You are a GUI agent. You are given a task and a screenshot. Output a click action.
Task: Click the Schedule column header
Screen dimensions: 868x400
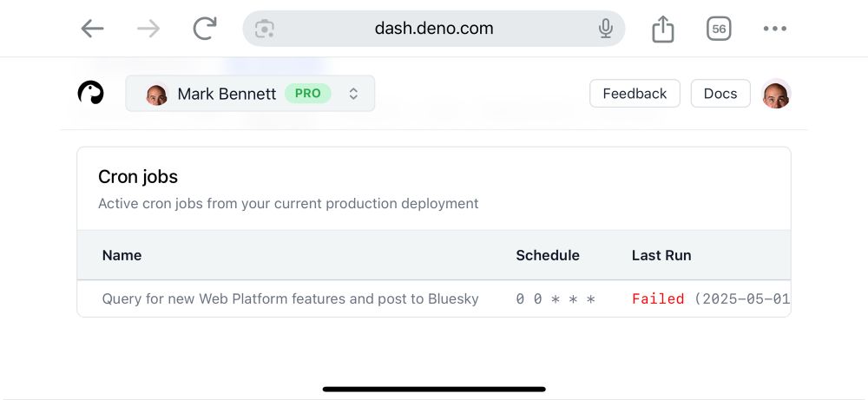(x=548, y=255)
